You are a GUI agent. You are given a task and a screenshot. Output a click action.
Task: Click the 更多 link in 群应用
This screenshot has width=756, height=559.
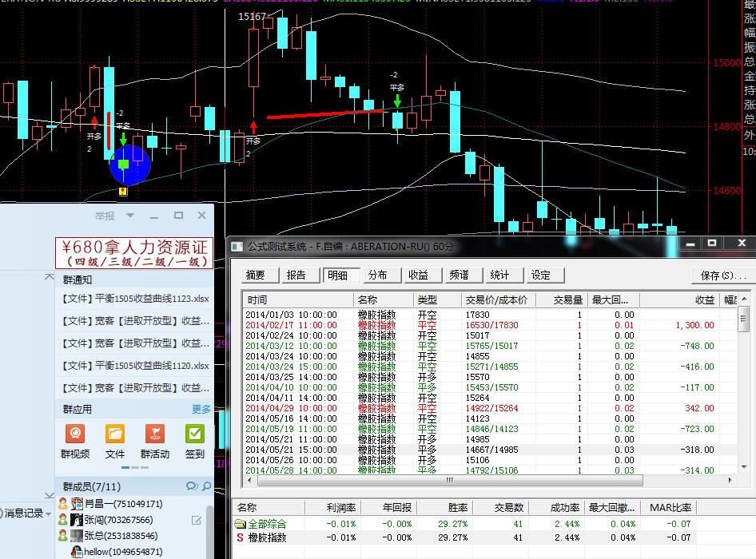pyautogui.click(x=201, y=409)
